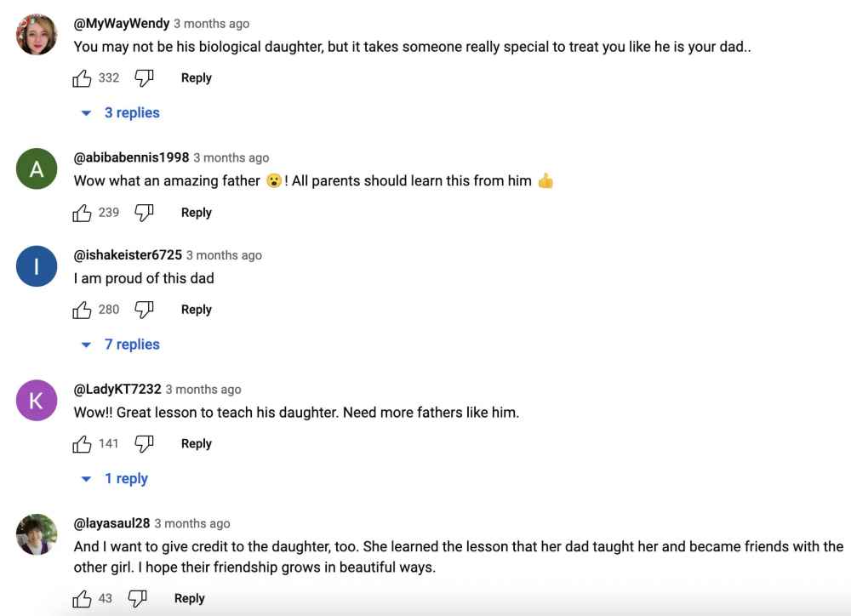Open @layasaul28's profile photo
Screen dimensions: 851x616
coord(37,534)
